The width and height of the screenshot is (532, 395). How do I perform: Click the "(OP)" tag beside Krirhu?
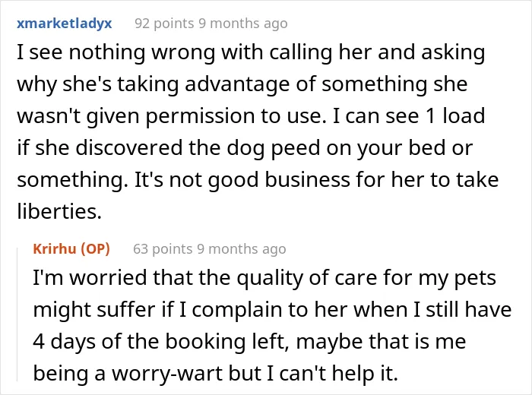click(x=95, y=249)
